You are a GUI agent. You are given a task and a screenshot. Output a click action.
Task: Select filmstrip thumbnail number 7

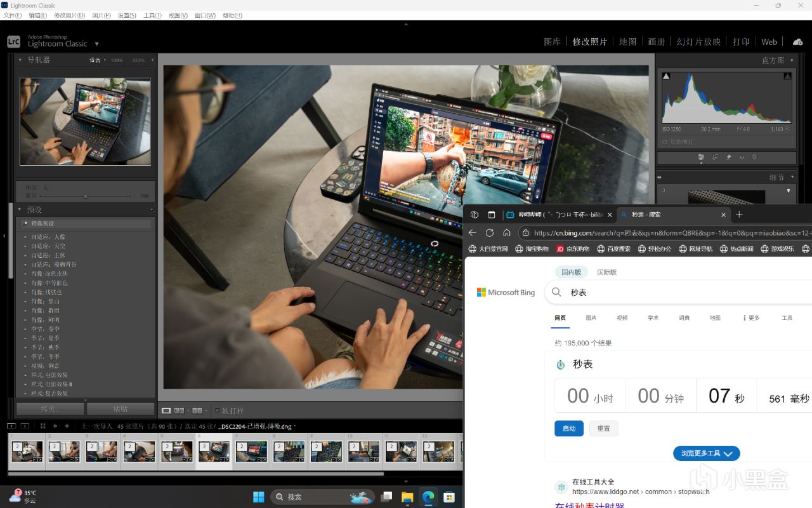coord(251,451)
